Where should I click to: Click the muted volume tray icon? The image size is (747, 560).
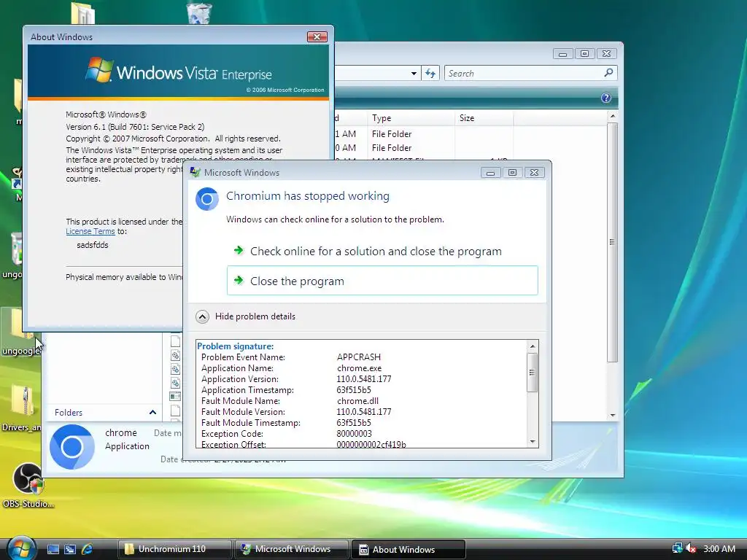click(x=691, y=548)
